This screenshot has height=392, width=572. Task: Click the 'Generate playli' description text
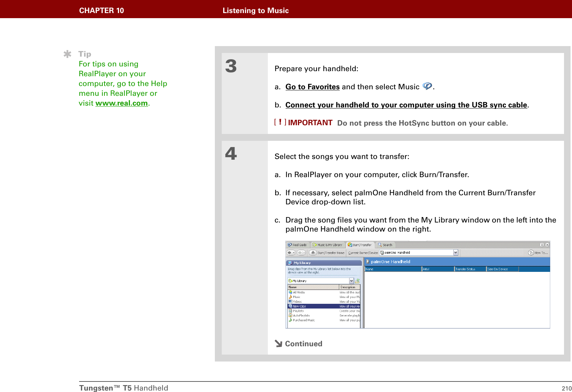(x=350, y=316)
